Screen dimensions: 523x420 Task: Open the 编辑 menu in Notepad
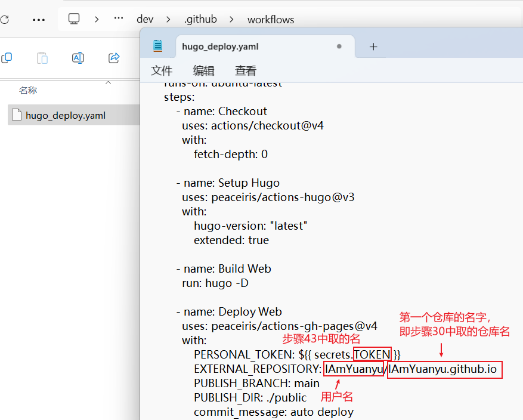click(203, 71)
